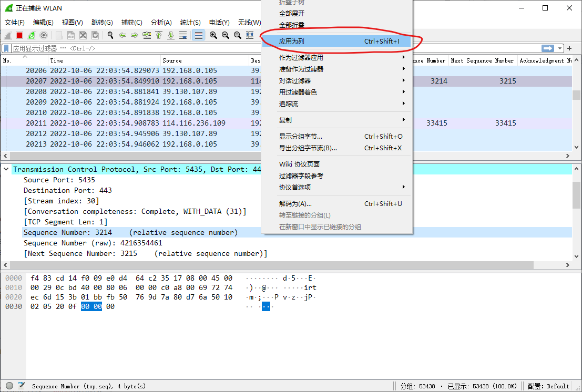Open capture options
This screenshot has width=582, height=392.
pos(44,35)
